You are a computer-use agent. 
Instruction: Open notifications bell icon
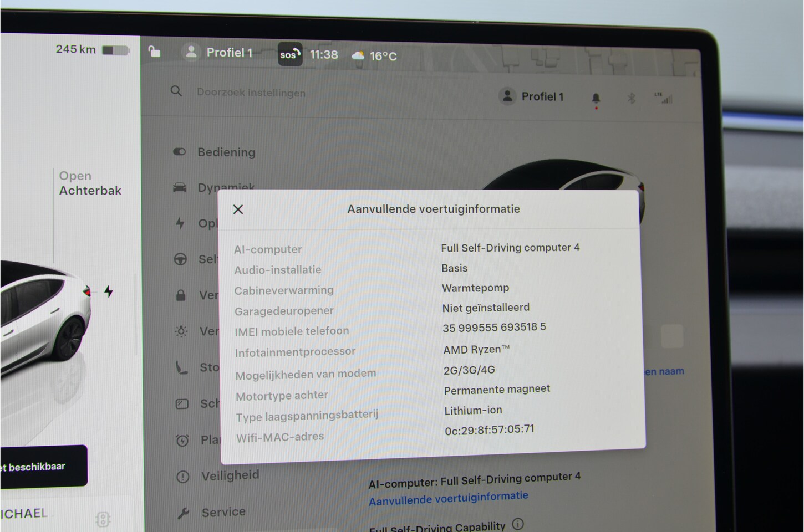pyautogui.click(x=596, y=98)
